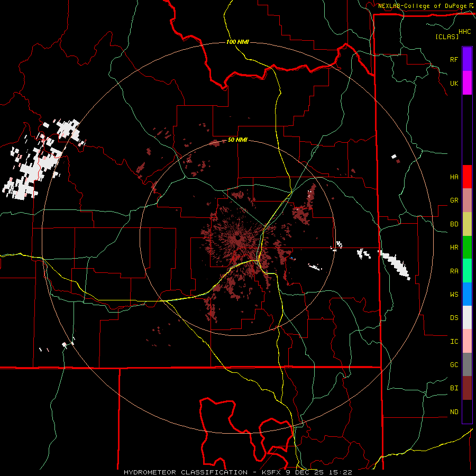Viewport: 476px width, 476px height.
Task: Click the Hydrometeor Classification KSFX title text
Action: pyautogui.click(x=238, y=472)
